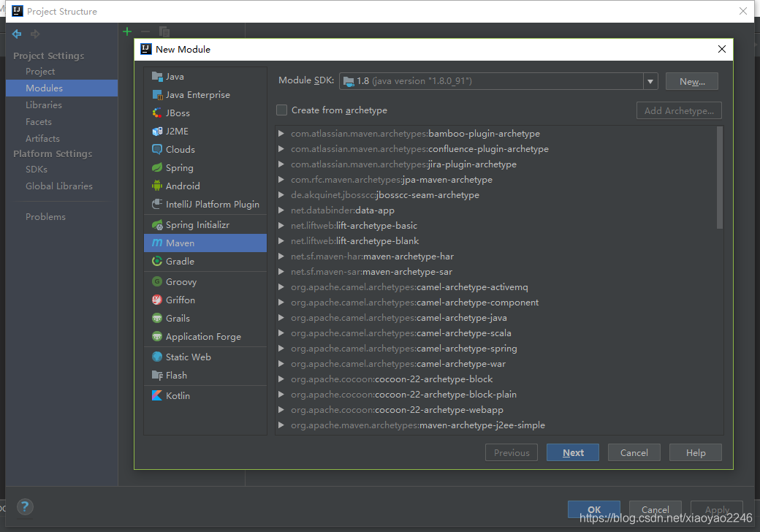Click the minus remove icon in Project Structure
The width and height of the screenshot is (760, 532).
pos(145,32)
